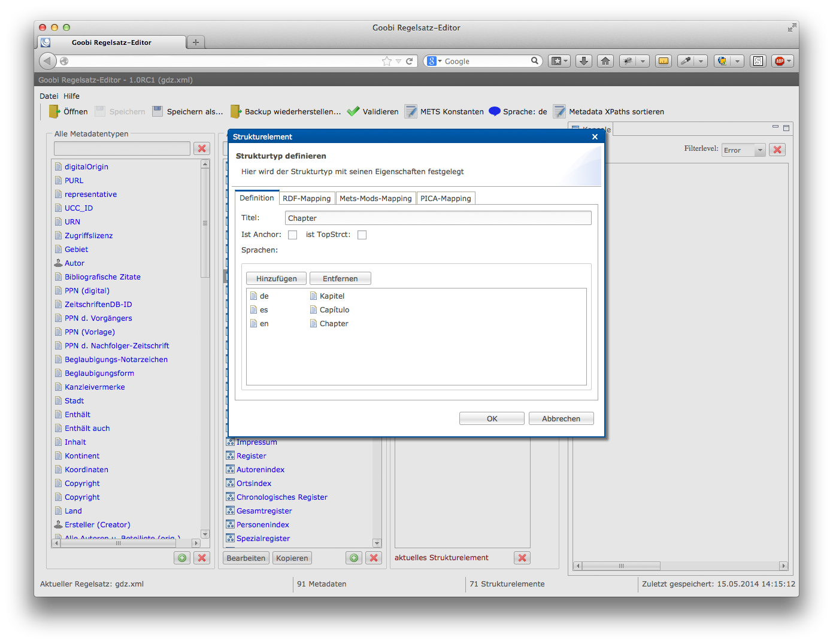
Task: Select the Koordinaten metadata item
Action: pos(86,469)
